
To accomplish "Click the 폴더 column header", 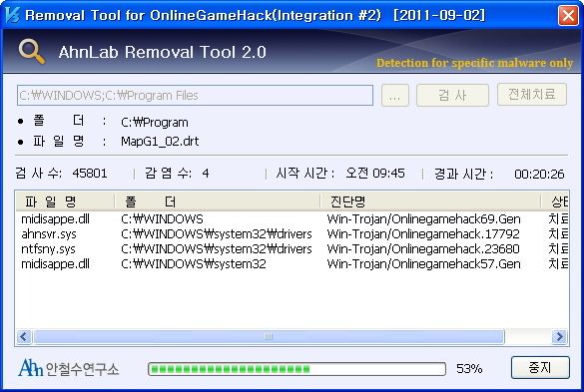I will click(x=218, y=201).
